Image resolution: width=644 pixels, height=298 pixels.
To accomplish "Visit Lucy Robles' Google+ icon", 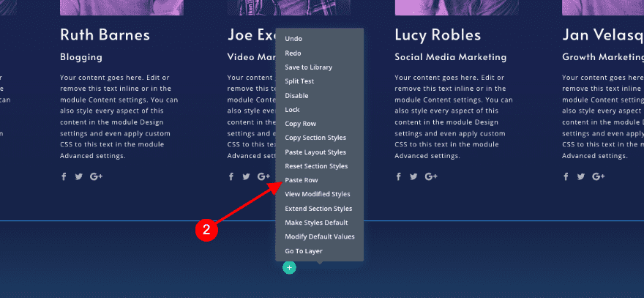I will [431, 176].
